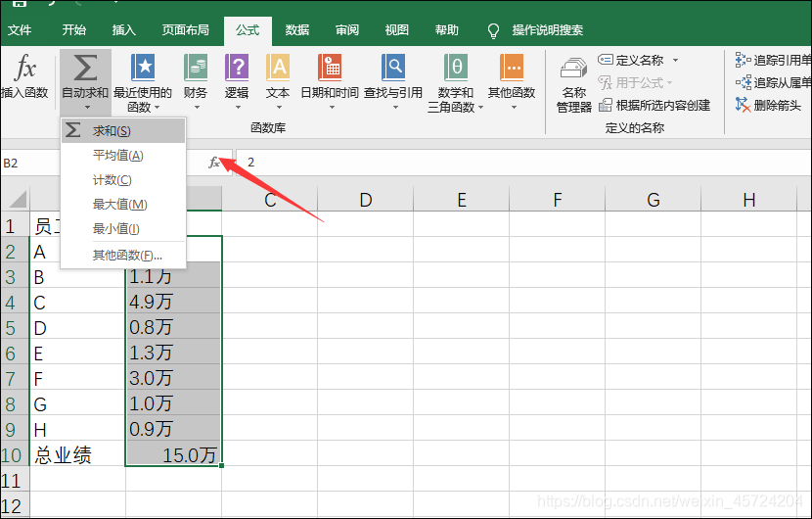Click the fx button beside formula bar

[x=214, y=163]
